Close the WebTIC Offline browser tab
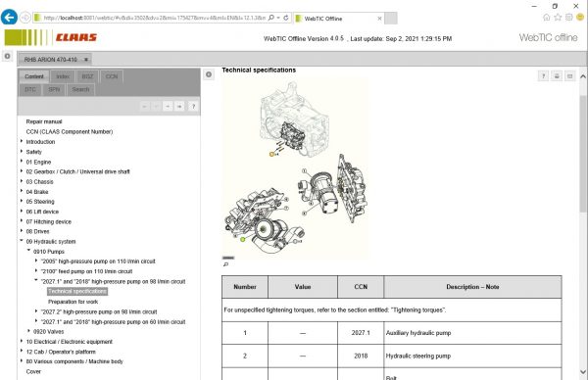The image size is (588, 380). [379, 18]
